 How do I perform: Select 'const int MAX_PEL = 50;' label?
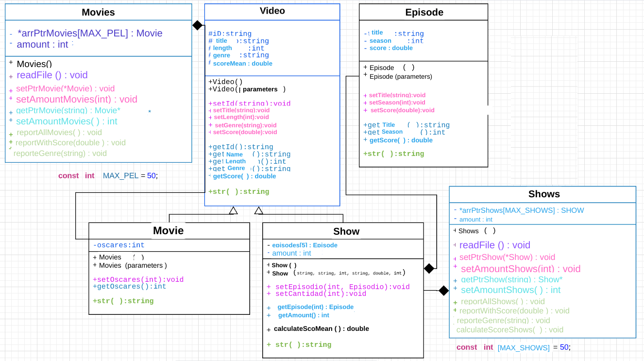pos(108,175)
